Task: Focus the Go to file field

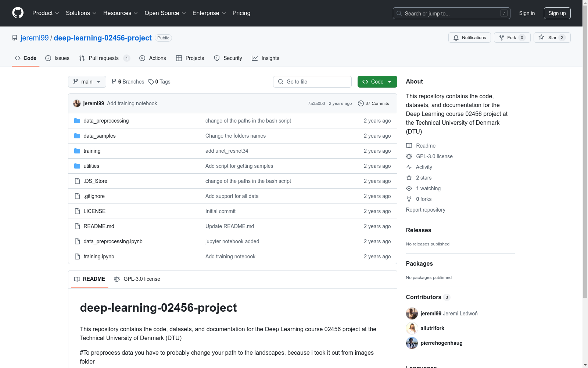Action: (312, 82)
